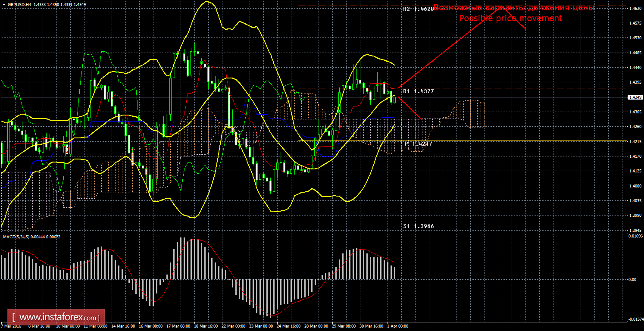The width and height of the screenshot is (644, 331).
Task: Click the 1.4485 price scale value
Action: [635, 53]
